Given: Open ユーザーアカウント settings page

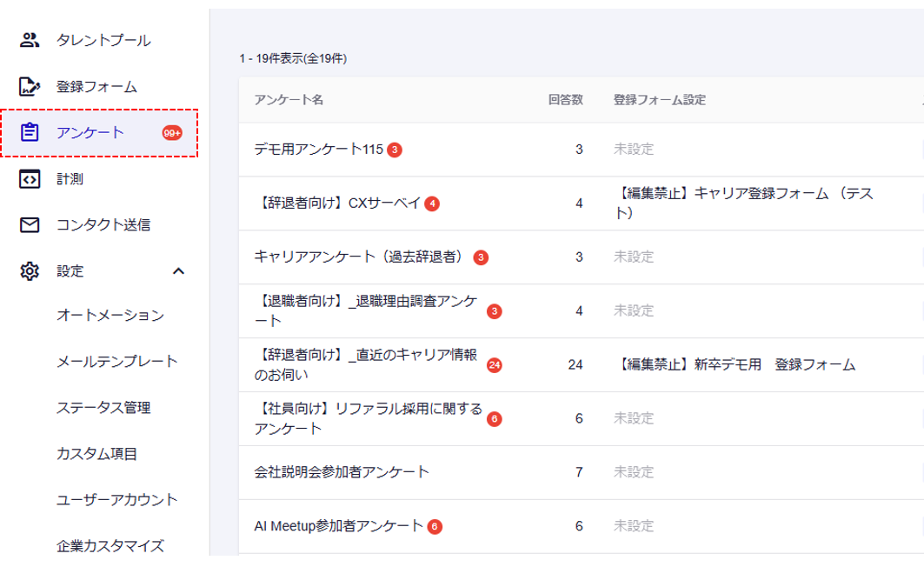Looking at the screenshot, I should click(116, 499).
